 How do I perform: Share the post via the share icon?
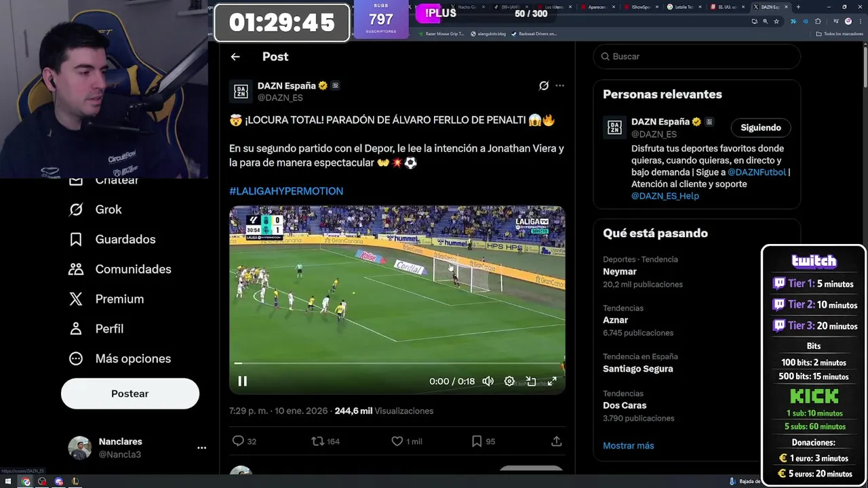pos(557,441)
